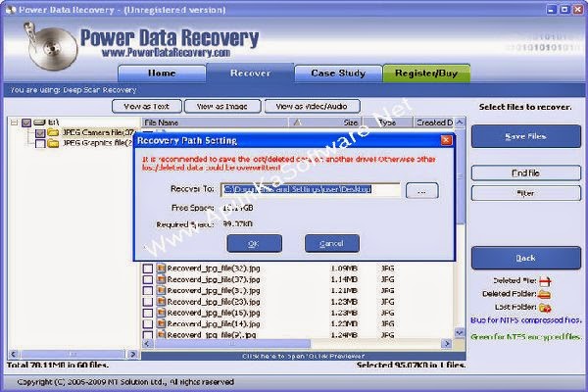
Task: Click the file list scroll left arrow
Action: (147, 344)
